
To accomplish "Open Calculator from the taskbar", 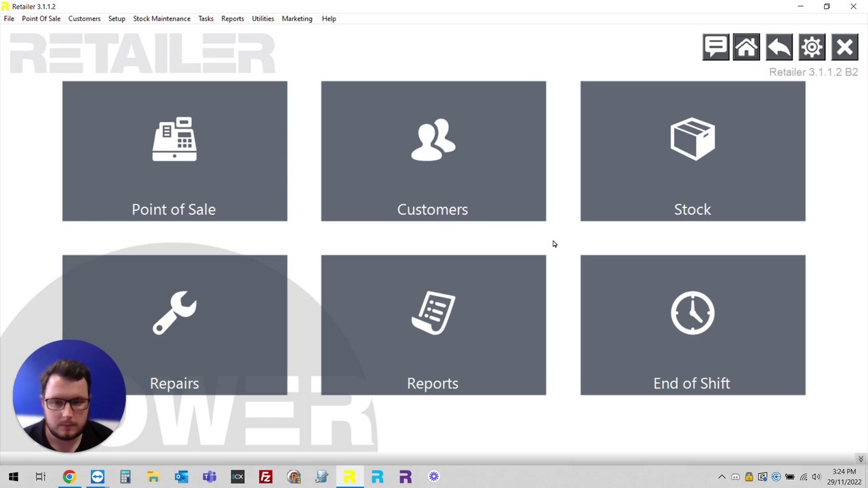I will point(125,476).
